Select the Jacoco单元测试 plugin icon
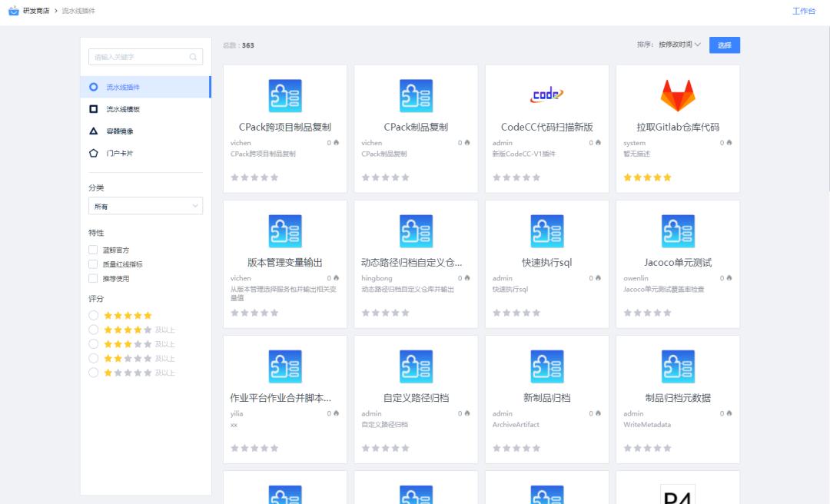Screen dimensions: 830x504 (677, 230)
